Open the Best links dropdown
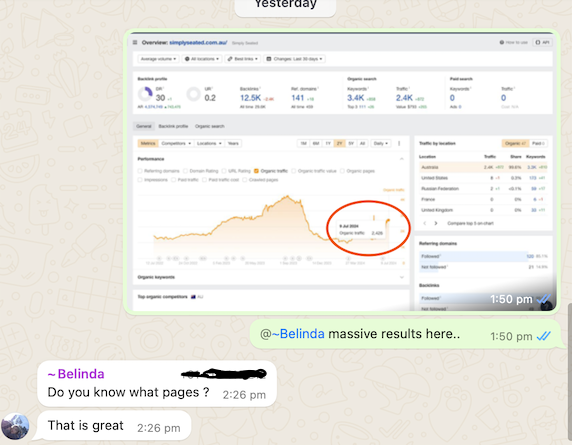Image resolution: width=572 pixels, height=445 pixels. point(243,59)
